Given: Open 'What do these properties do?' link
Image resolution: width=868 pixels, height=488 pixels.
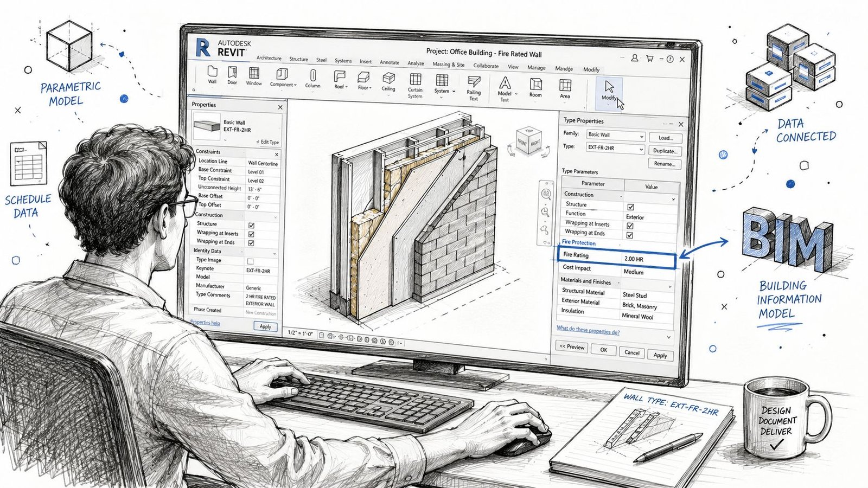Looking at the screenshot, I should tap(588, 330).
